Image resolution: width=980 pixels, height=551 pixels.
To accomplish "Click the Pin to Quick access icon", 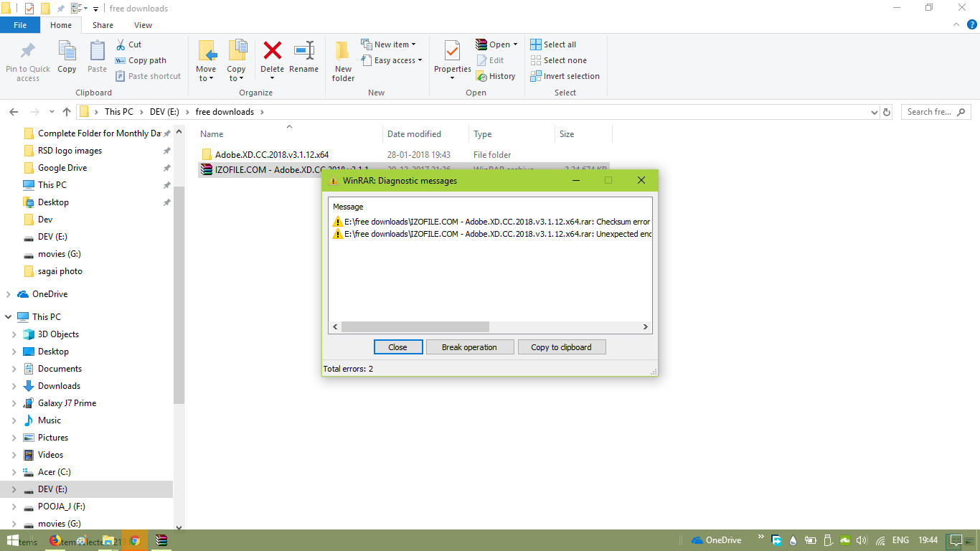I will point(28,51).
